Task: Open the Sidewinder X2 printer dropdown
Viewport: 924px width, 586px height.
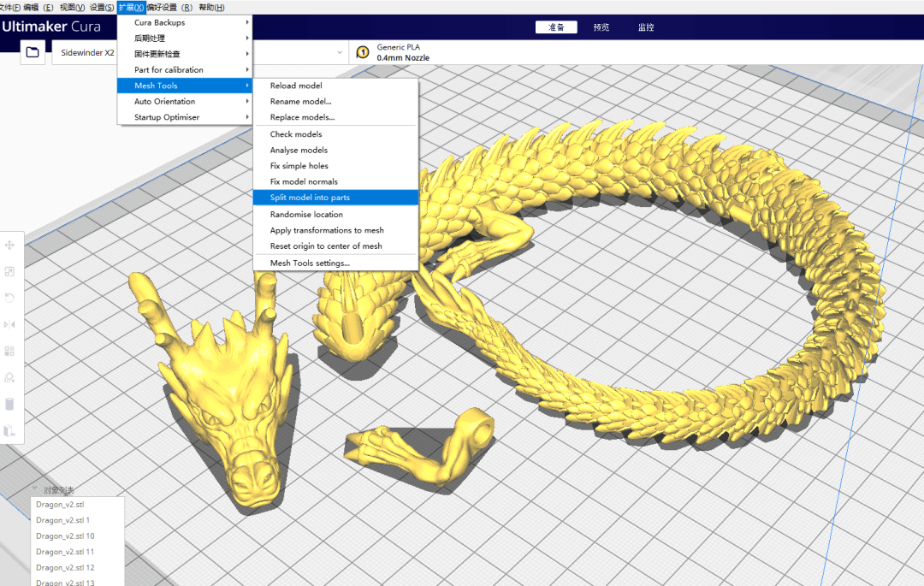Action: (89, 51)
